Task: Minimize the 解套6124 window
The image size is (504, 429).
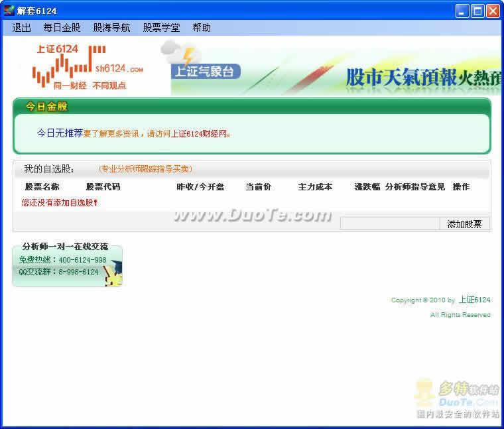Action: [462, 11]
